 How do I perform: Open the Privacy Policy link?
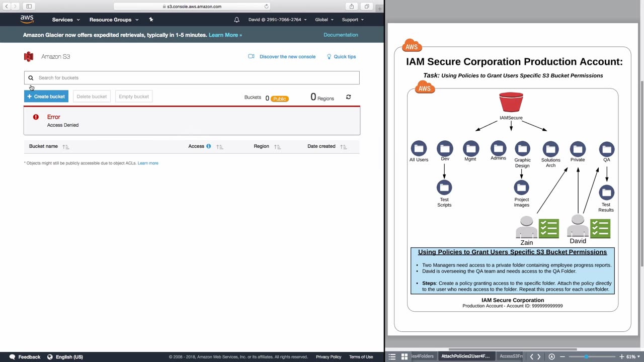tap(329, 357)
